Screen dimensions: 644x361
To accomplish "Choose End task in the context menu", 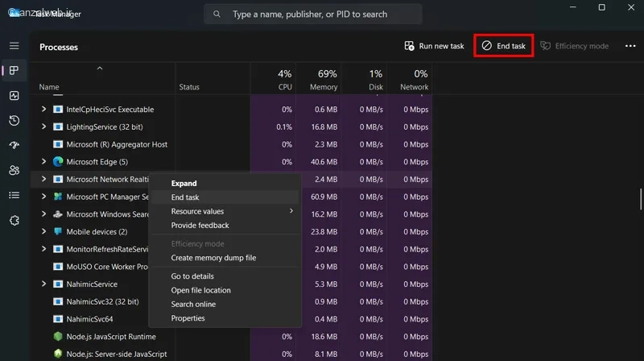I will coord(225,197).
